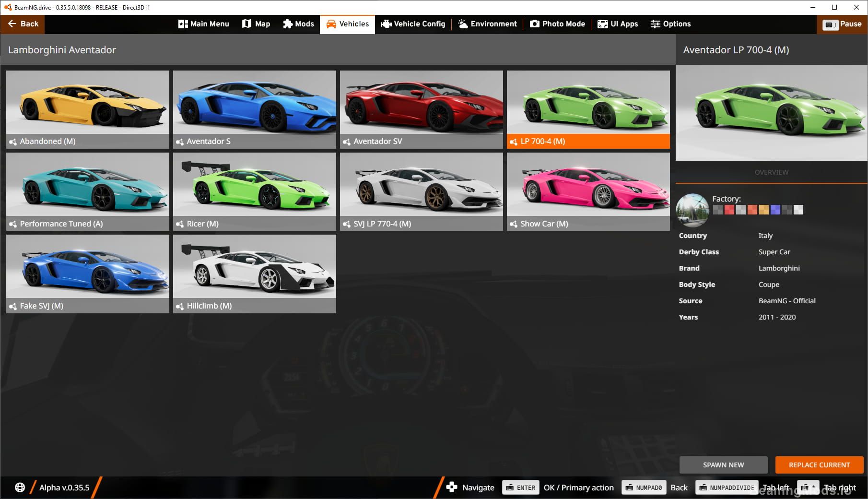Pick the dark charcoal factory color swatch
The height and width of the screenshot is (499, 868).
click(x=786, y=210)
